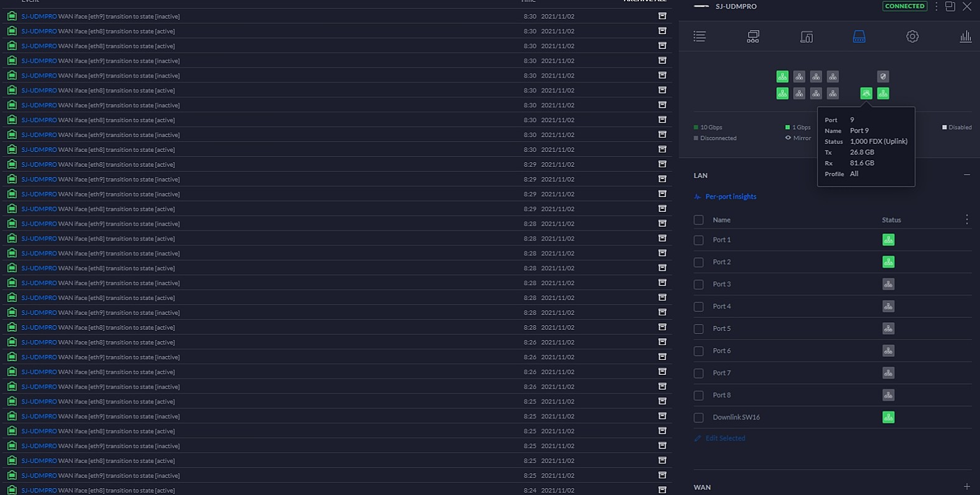Screen dimensions: 980x495
Task: Close the SJ-UDMPRO panel
Action: click(967, 6)
